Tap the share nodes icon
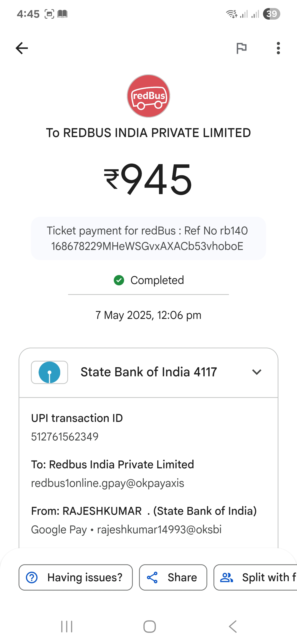 (152, 577)
